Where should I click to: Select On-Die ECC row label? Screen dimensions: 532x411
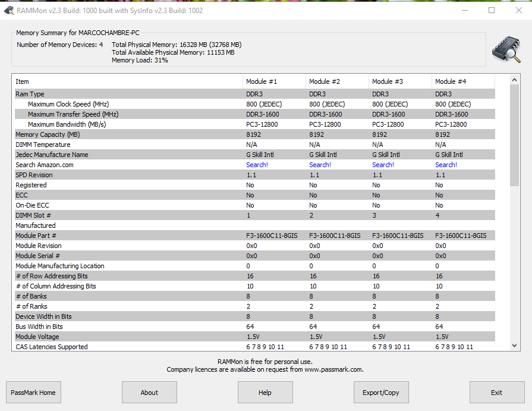[32, 205]
